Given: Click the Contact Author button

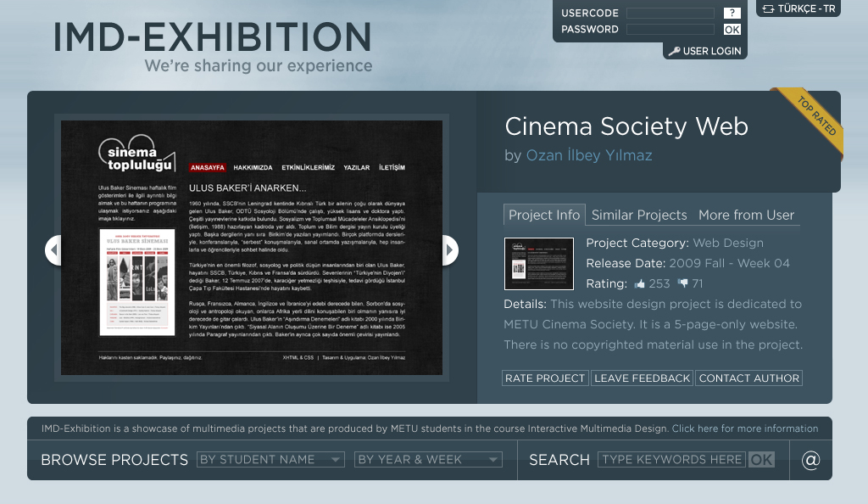Looking at the screenshot, I should pos(749,378).
